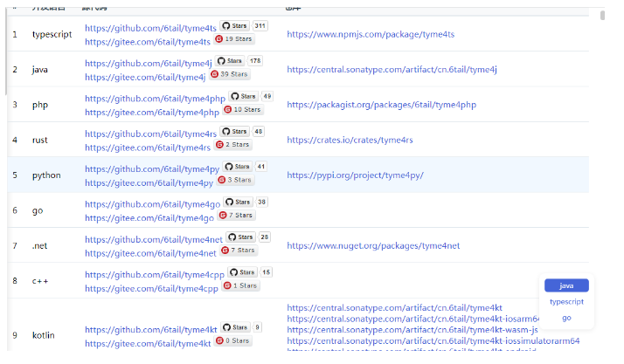
Task: Click GitHub Stars badge for tyme4net
Action: pos(240,237)
